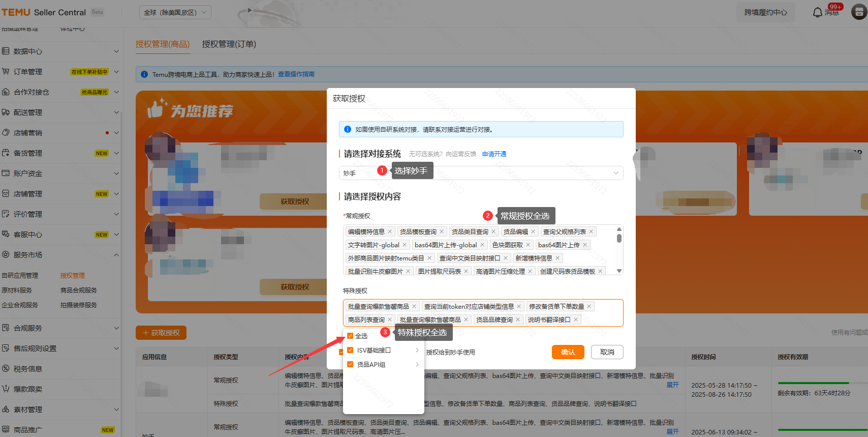This screenshot has height=437, width=868.
Task: Open the user avatar menu at top right
Action: click(859, 12)
